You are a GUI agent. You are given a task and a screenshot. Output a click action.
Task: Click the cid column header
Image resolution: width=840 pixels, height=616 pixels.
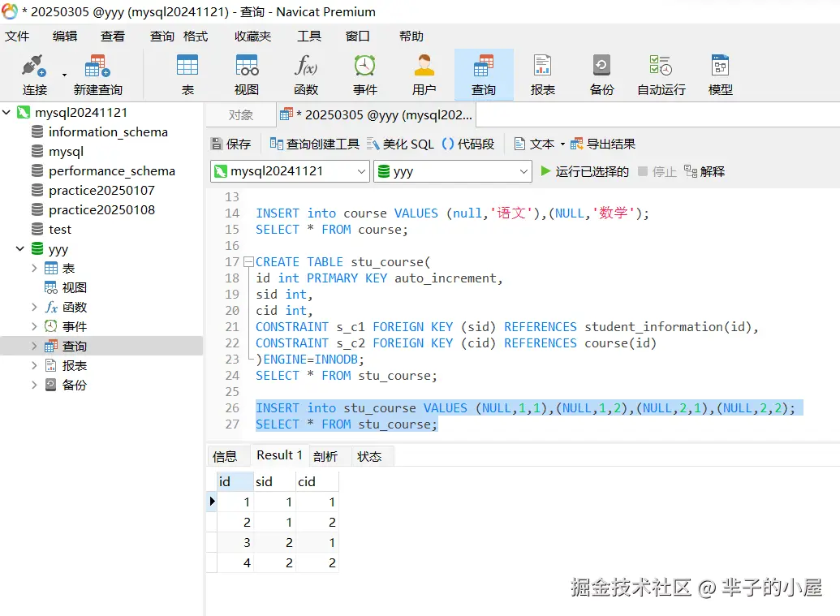click(317, 481)
